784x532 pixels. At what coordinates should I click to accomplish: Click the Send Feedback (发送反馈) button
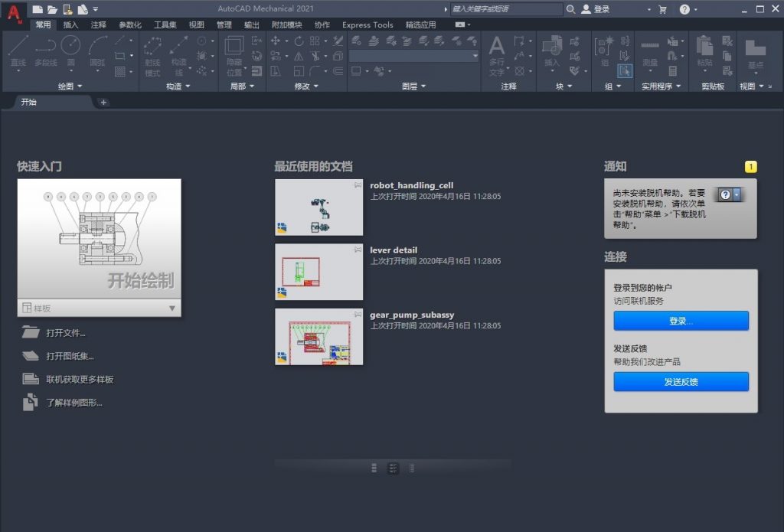[681, 381]
